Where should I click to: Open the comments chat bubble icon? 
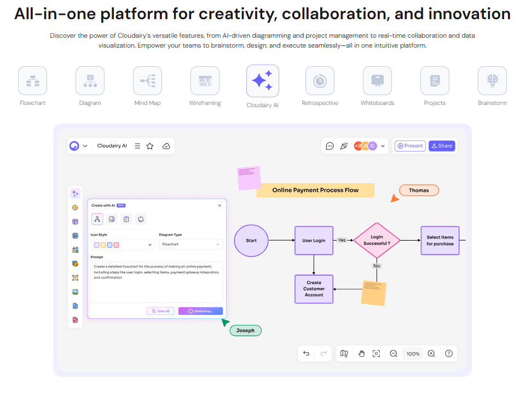point(329,146)
